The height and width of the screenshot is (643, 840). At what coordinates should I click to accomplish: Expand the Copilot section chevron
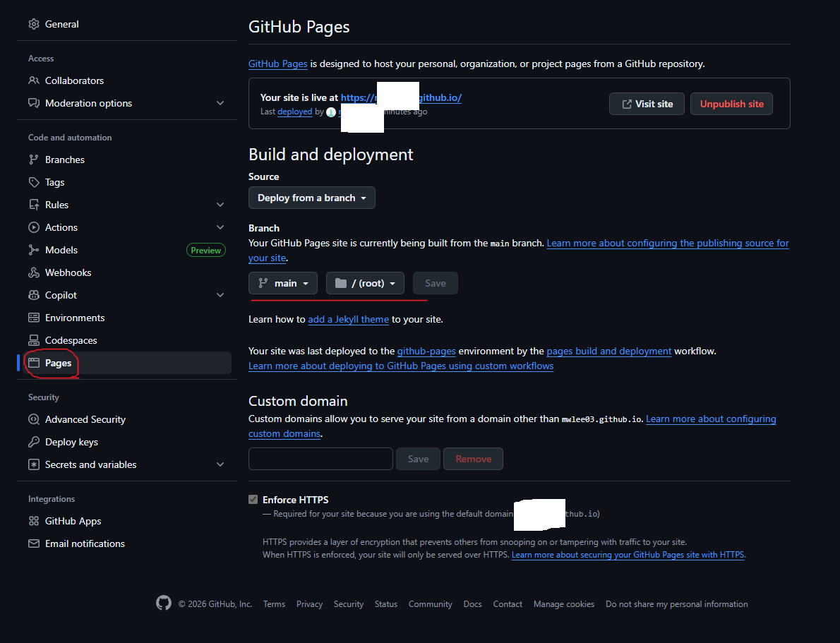click(x=220, y=295)
